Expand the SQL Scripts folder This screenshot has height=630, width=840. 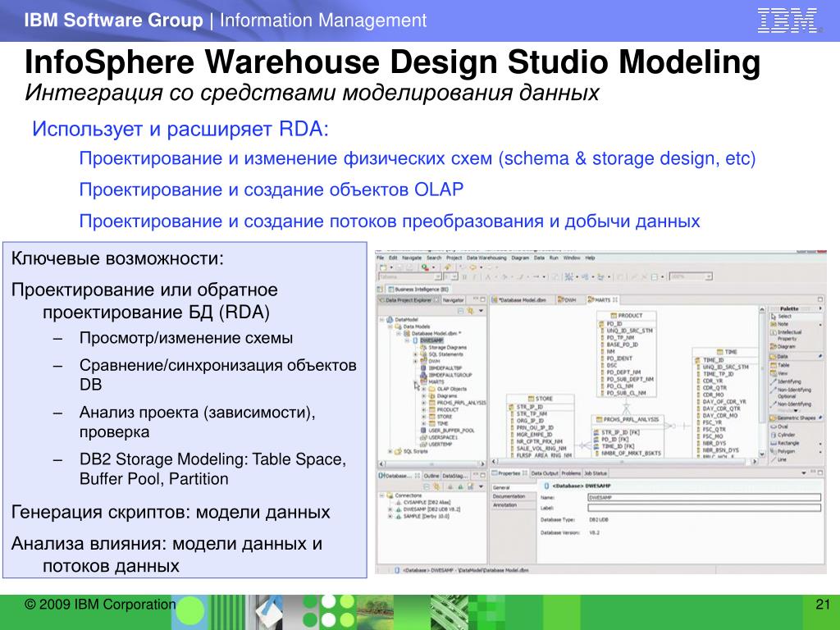click(x=390, y=452)
